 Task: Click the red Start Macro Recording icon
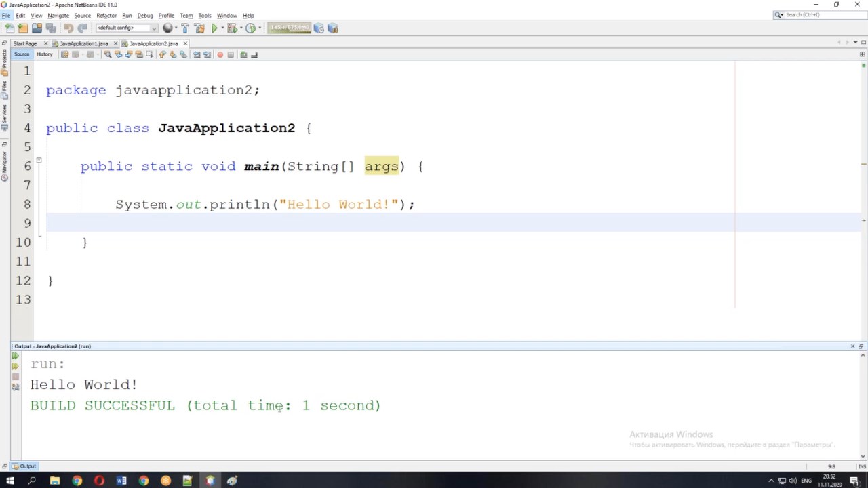[220, 54]
